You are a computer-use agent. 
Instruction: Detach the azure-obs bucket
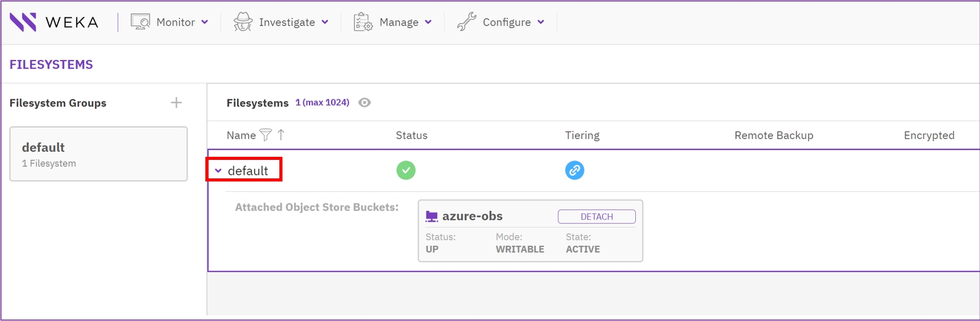coord(596,217)
